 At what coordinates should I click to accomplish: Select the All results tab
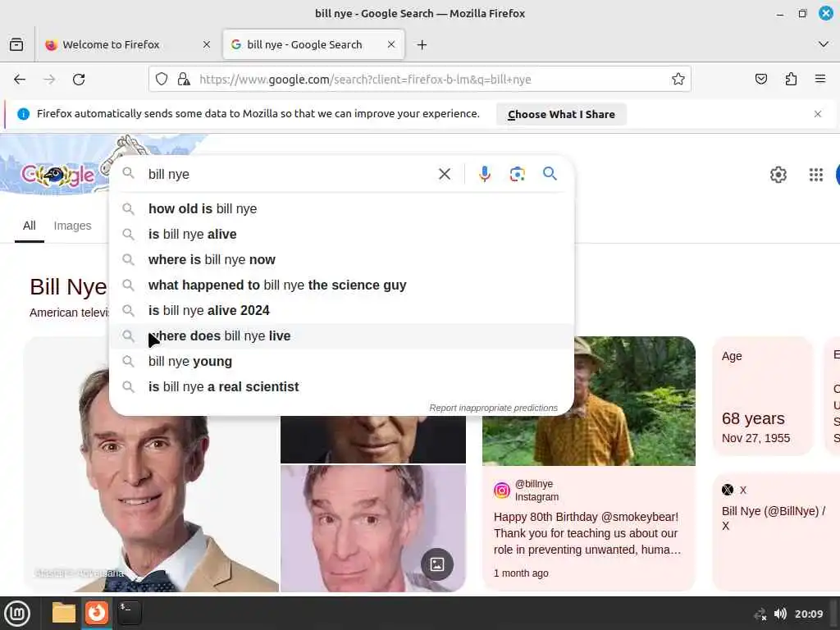(x=30, y=226)
